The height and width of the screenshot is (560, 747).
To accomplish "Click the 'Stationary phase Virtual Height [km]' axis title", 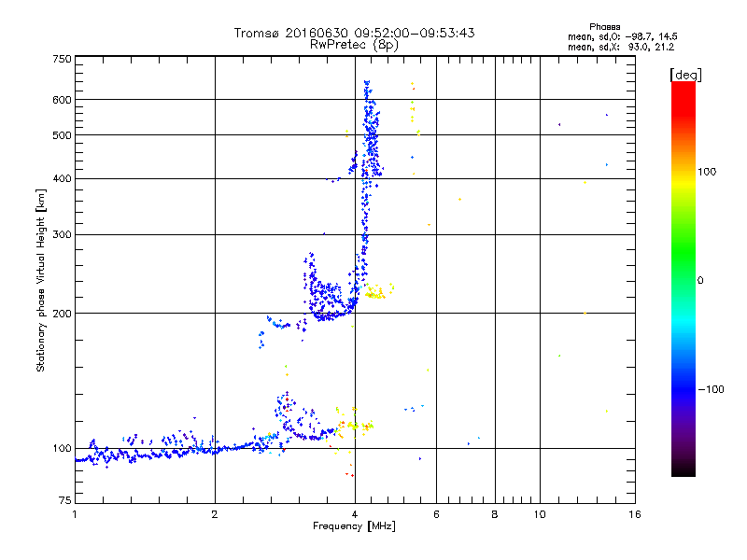I will tap(41, 280).
